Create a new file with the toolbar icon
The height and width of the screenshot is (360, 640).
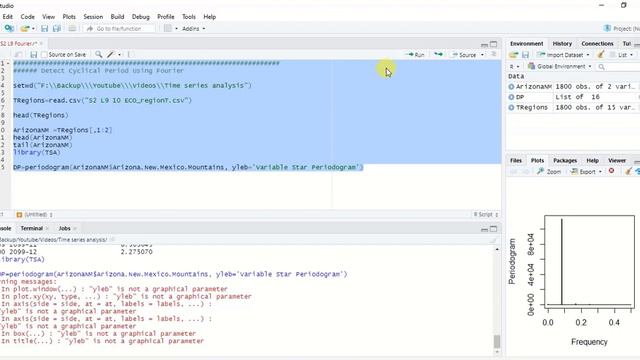(9, 29)
